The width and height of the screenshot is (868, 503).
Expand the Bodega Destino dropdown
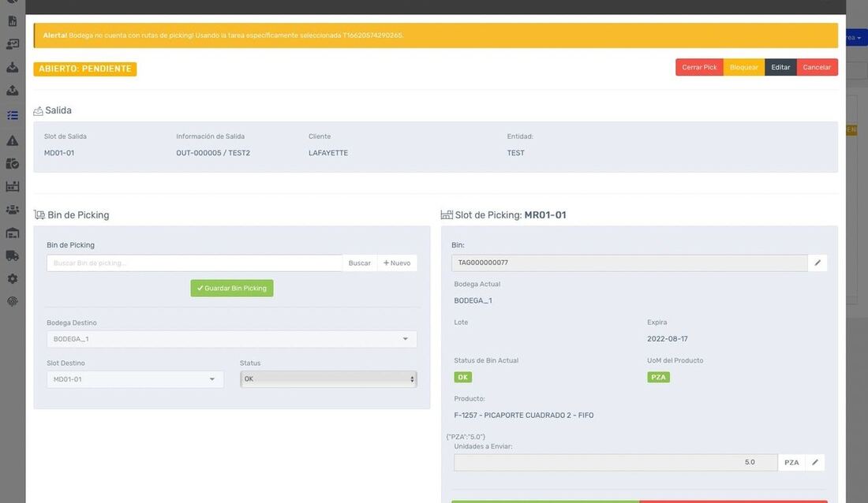(x=231, y=339)
